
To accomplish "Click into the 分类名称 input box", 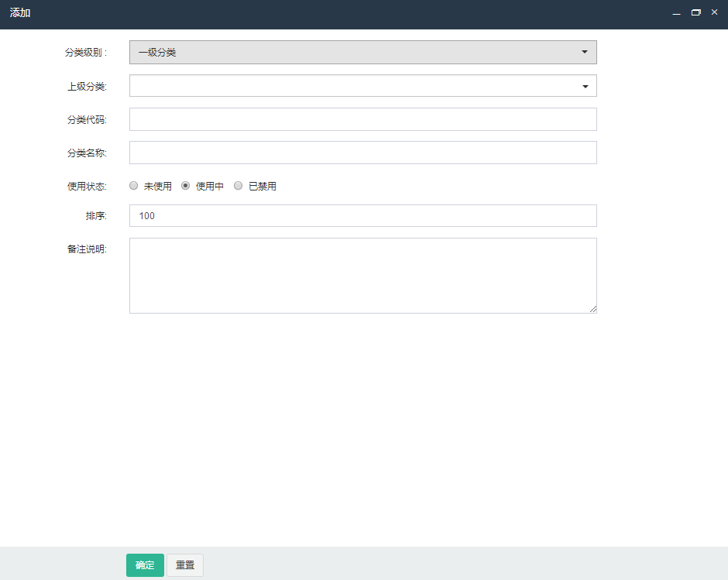I will click(x=362, y=153).
